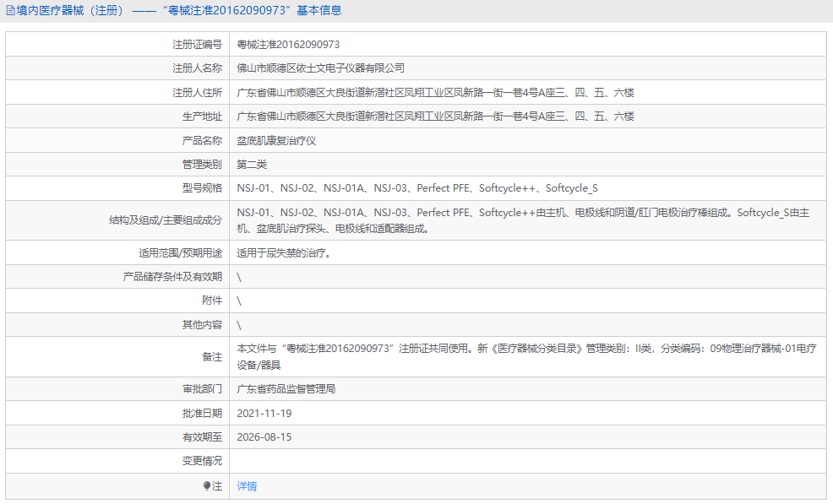The height and width of the screenshot is (504, 833).
Task: Click the 审批部门 label cell
Action: pos(117,388)
